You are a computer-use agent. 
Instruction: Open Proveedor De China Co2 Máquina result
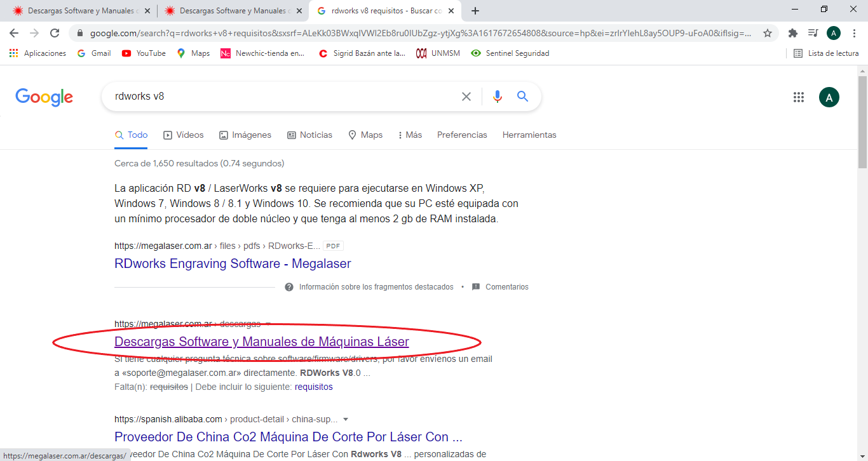pos(288,437)
